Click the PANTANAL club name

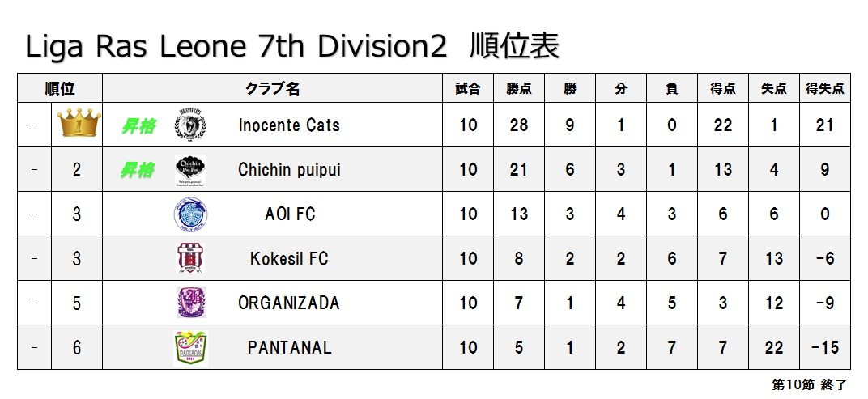(x=290, y=347)
